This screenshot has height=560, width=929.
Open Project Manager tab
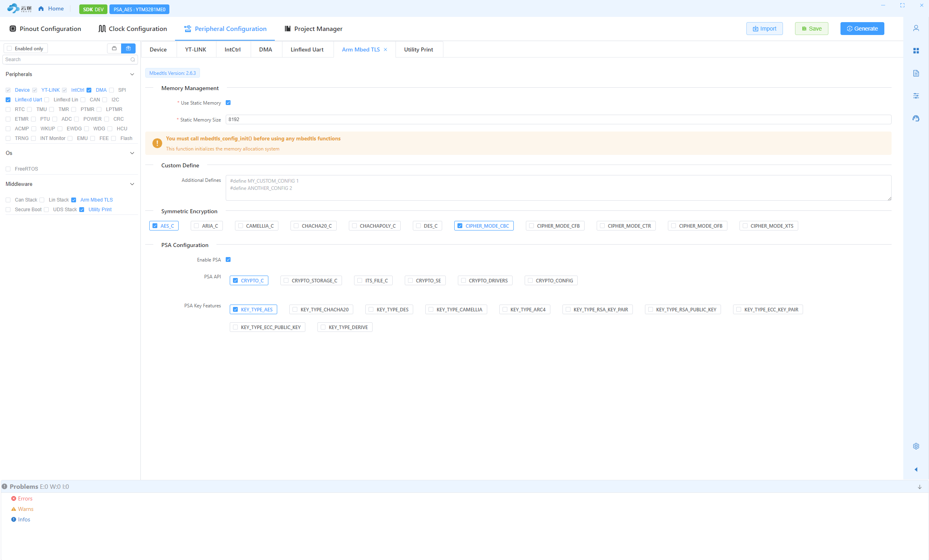[313, 29]
